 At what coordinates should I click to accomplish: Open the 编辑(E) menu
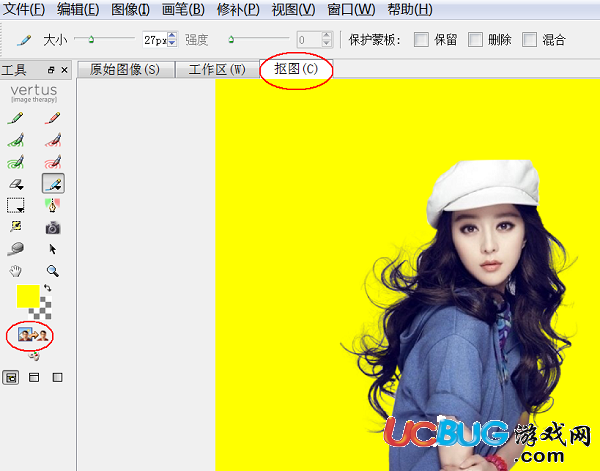tap(78, 9)
